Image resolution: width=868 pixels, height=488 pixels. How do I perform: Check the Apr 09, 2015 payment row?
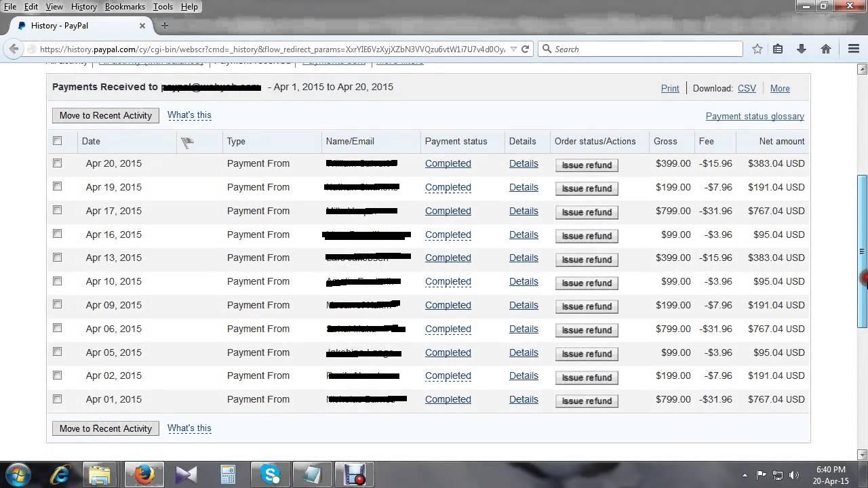point(57,304)
